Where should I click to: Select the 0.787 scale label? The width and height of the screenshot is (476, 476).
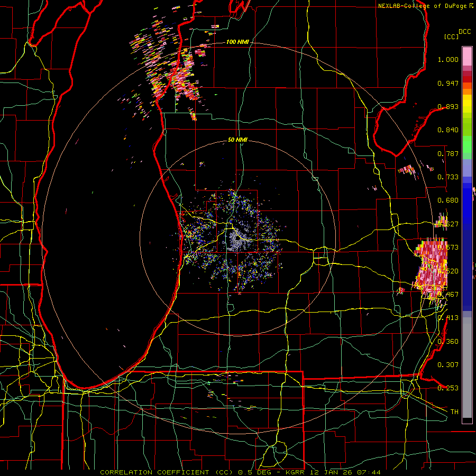point(448,153)
